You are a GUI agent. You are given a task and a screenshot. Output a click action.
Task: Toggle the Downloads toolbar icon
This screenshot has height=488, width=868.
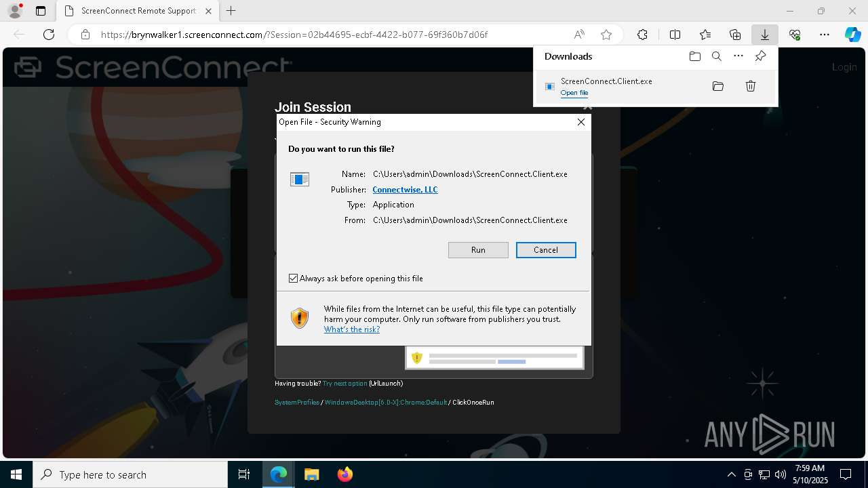click(765, 35)
